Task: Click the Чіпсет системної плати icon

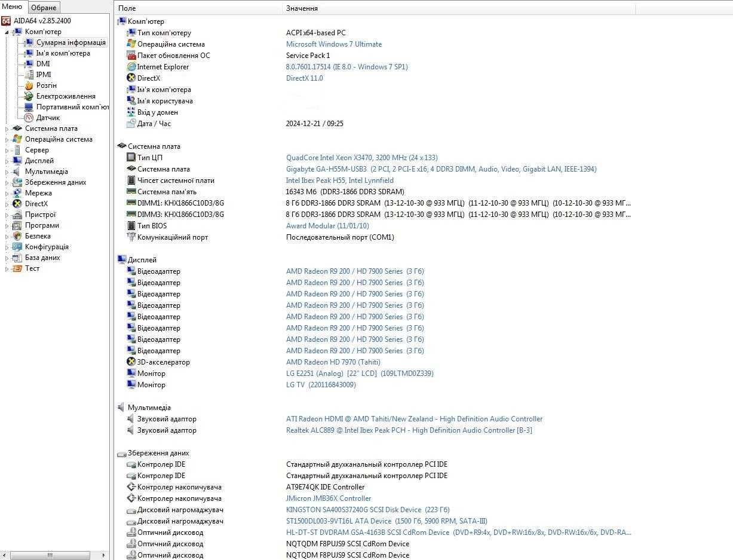Action: click(131, 180)
